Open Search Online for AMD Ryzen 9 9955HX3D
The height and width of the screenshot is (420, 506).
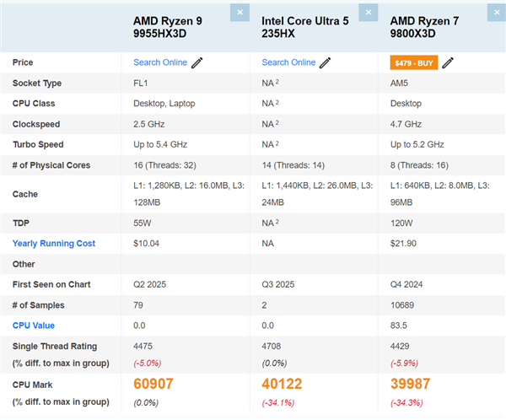pos(160,62)
